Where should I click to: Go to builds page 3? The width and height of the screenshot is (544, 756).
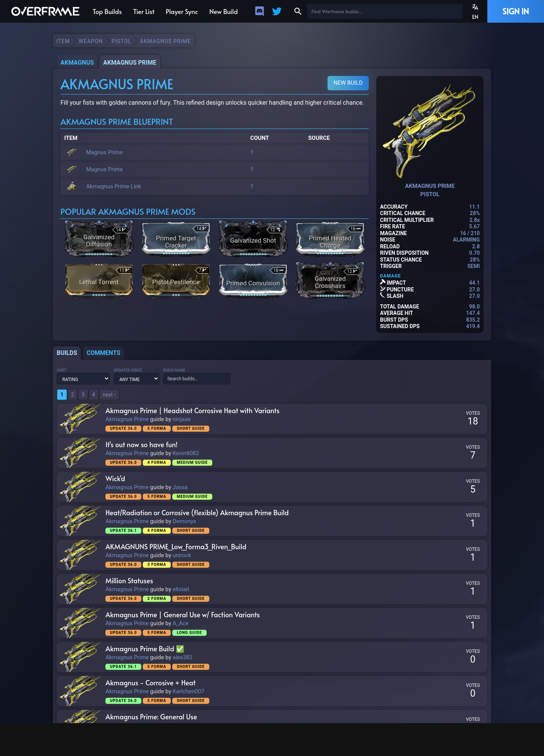83,395
